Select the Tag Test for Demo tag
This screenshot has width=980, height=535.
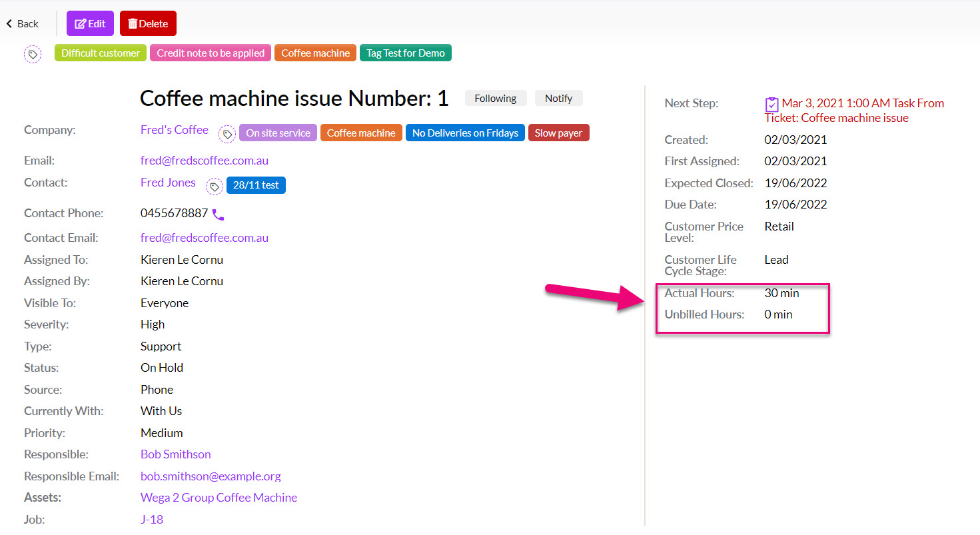(x=406, y=53)
